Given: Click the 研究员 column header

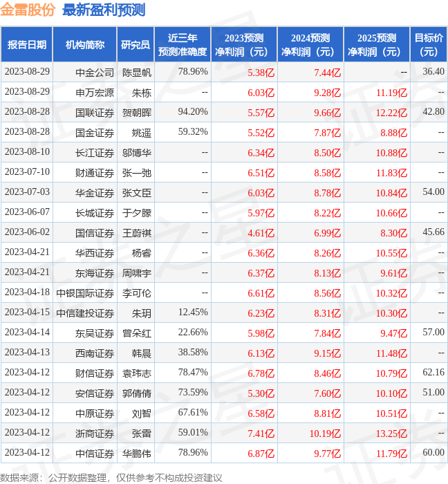Looking at the screenshot, I should [x=136, y=45].
